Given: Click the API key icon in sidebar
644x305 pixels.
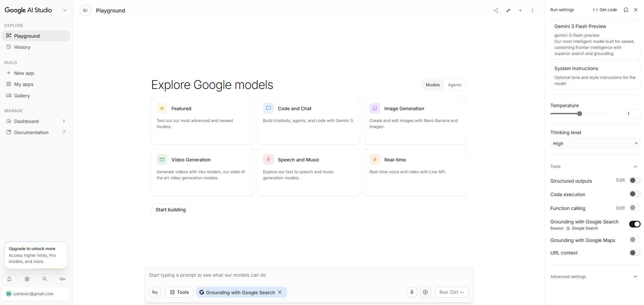Looking at the screenshot, I should [63, 279].
